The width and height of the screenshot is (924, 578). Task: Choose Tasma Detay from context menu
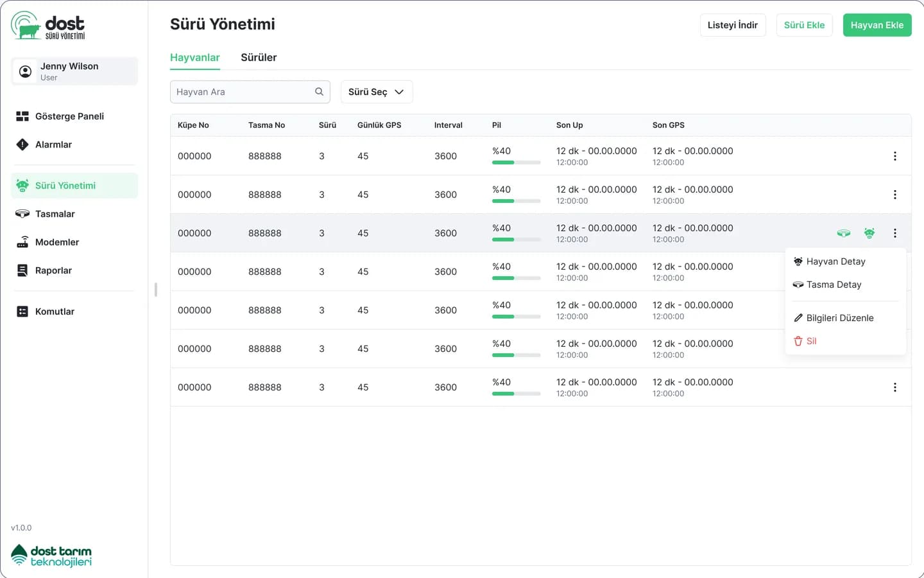(846, 285)
